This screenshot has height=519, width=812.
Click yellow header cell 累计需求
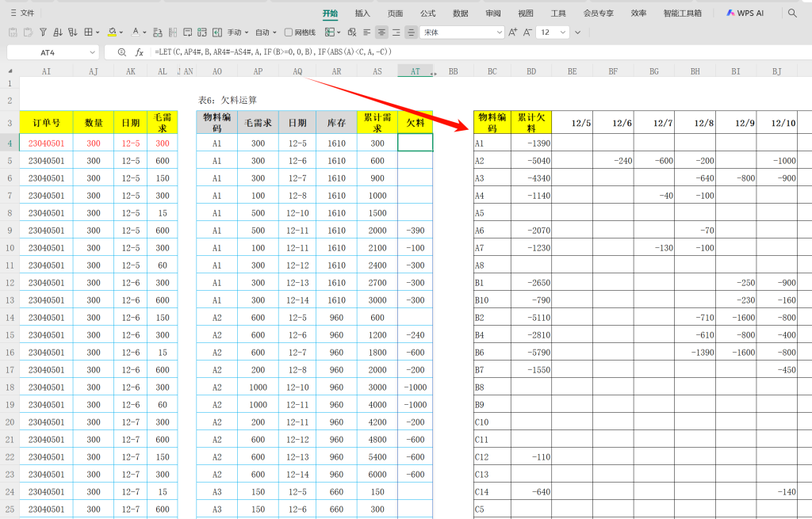[377, 123]
